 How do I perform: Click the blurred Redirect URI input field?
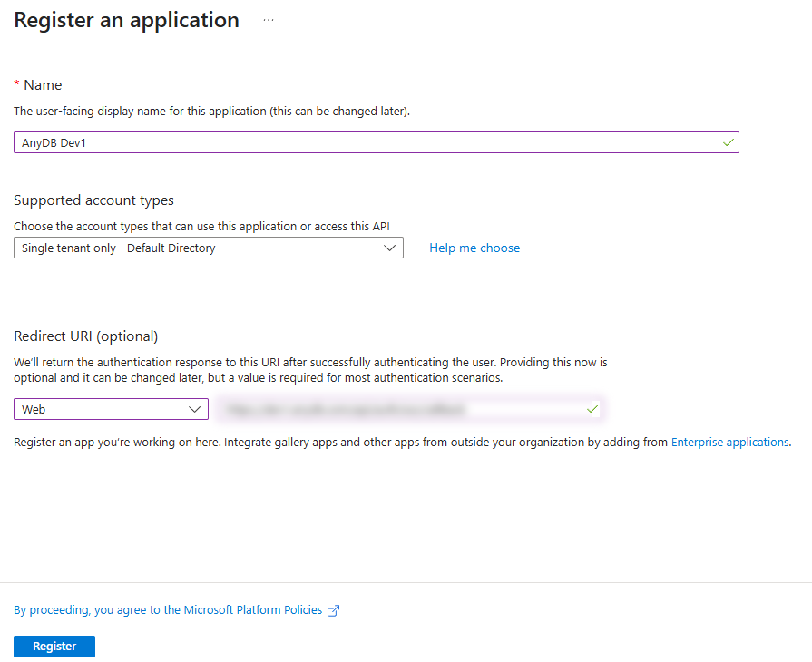tap(409, 409)
